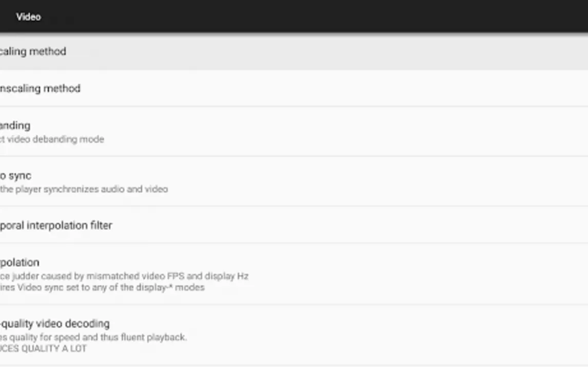588x367 pixels.
Task: Tap 'quality for speed and thus fluent playback' text
Action: tap(93, 337)
